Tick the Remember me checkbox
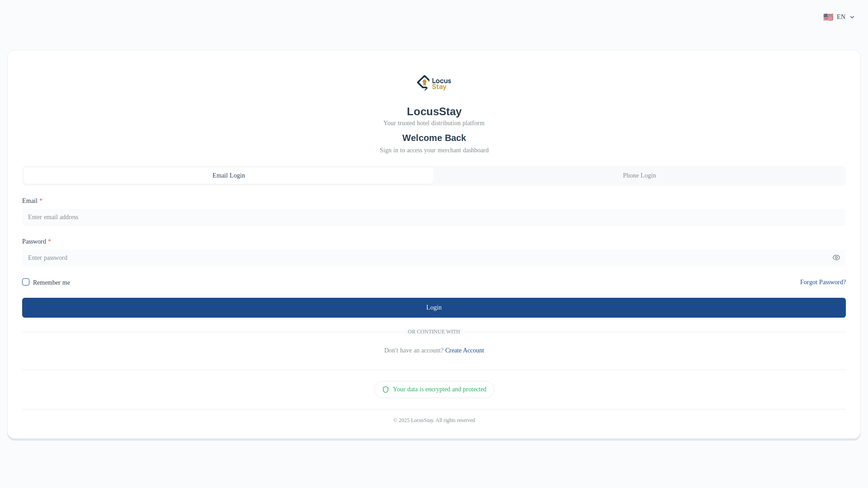The image size is (868, 488). coord(26,282)
